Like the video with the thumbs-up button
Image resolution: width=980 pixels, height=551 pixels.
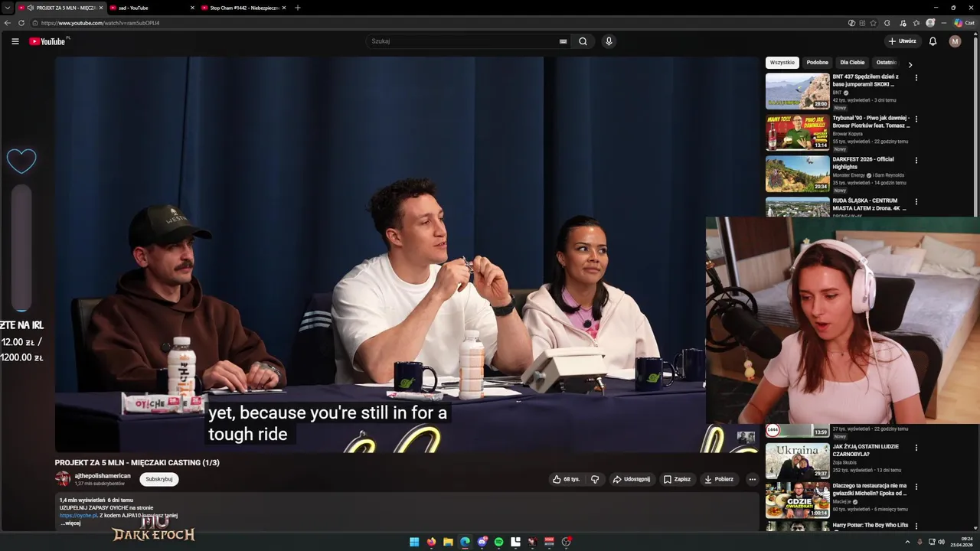click(x=566, y=479)
